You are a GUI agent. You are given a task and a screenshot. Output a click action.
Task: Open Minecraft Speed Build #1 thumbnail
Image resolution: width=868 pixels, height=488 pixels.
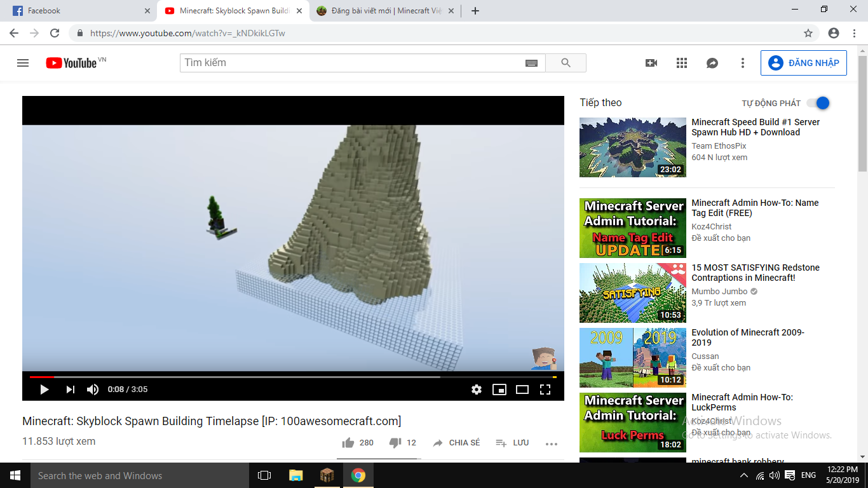click(633, 147)
